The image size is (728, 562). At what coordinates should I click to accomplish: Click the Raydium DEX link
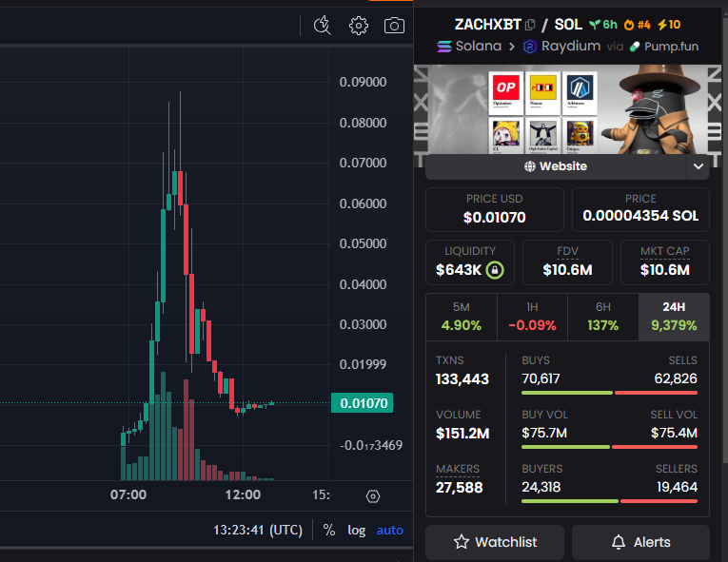[x=561, y=47]
